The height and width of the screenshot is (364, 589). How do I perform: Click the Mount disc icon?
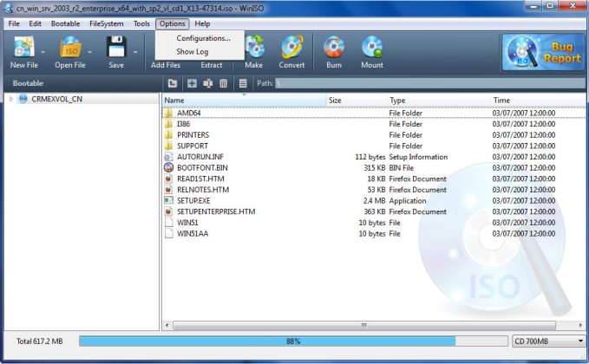pyautogui.click(x=372, y=47)
